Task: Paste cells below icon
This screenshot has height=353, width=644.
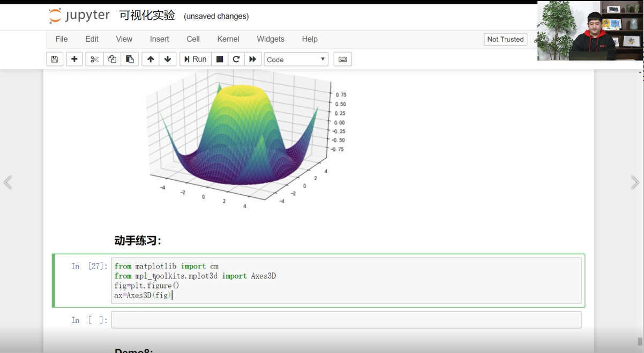Action: pyautogui.click(x=130, y=60)
